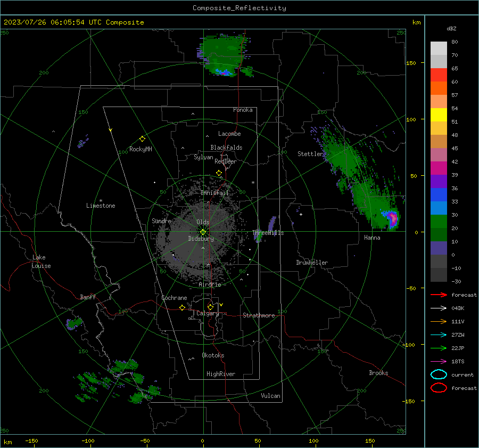Click the magenta 18TS arrow icon
The image size is (479, 448).
coord(439,362)
